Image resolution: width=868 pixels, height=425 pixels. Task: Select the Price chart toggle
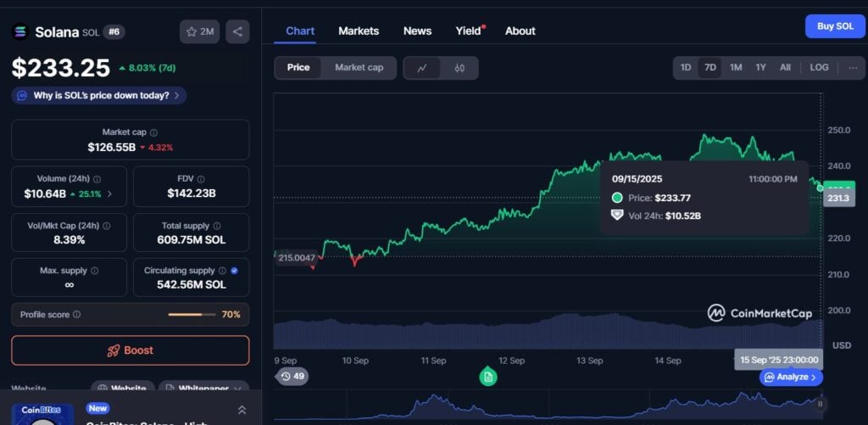click(x=298, y=68)
